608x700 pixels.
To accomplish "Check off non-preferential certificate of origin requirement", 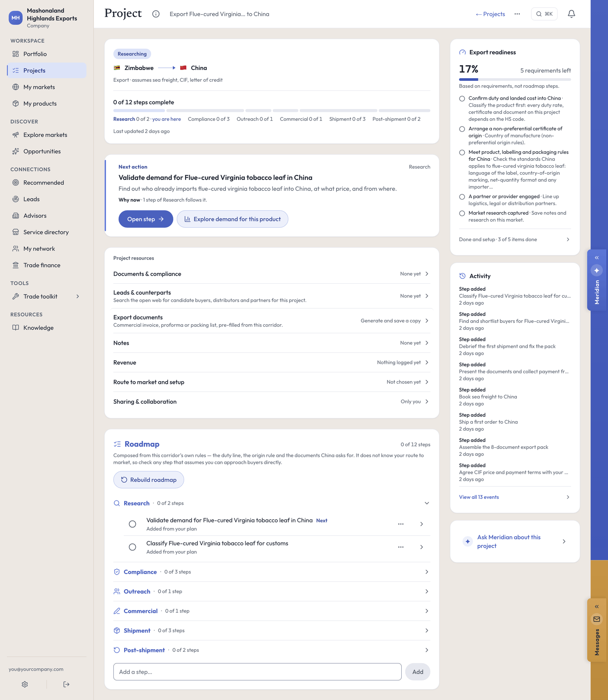I will click(x=462, y=129).
